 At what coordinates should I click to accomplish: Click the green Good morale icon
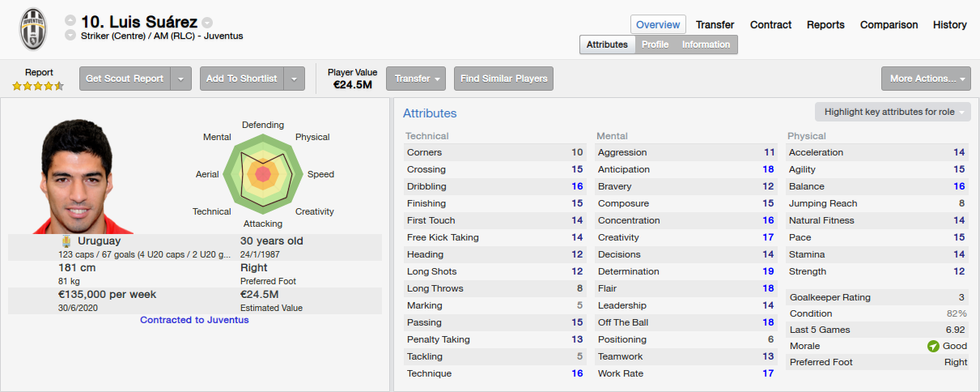pyautogui.click(x=933, y=346)
